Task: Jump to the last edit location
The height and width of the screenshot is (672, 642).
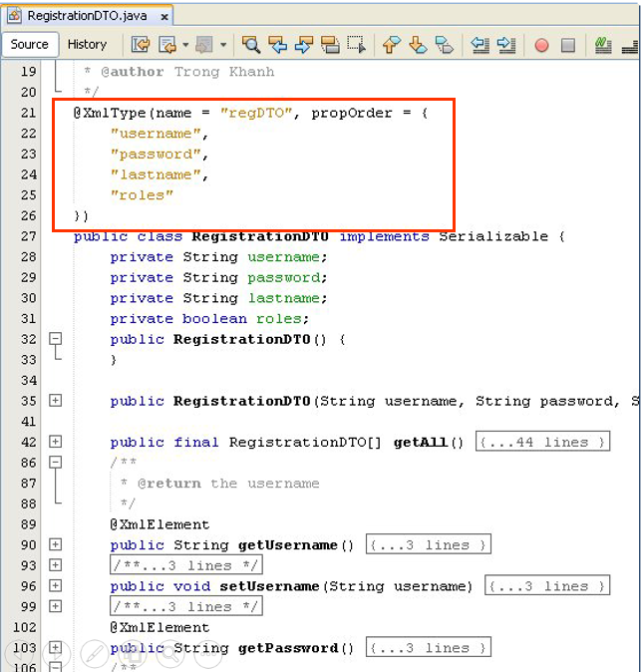Action: (x=141, y=45)
